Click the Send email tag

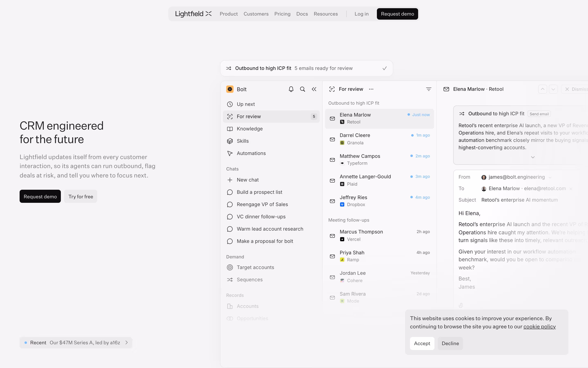point(539,114)
